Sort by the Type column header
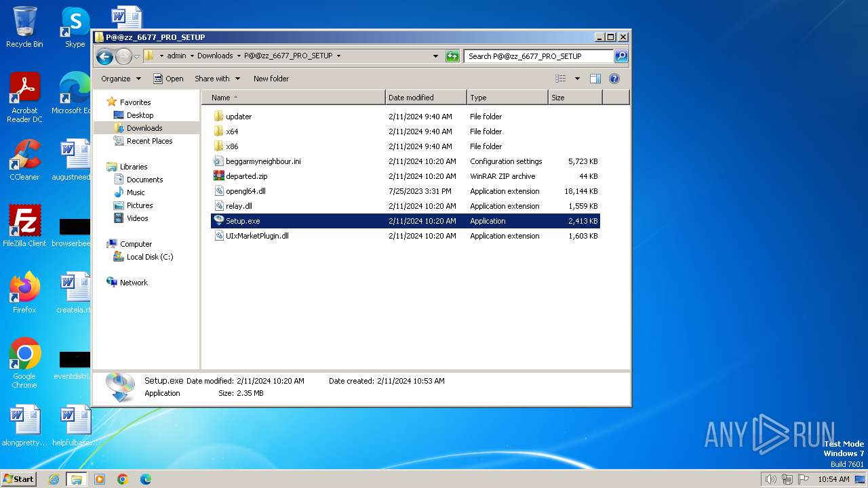 [x=507, y=98]
